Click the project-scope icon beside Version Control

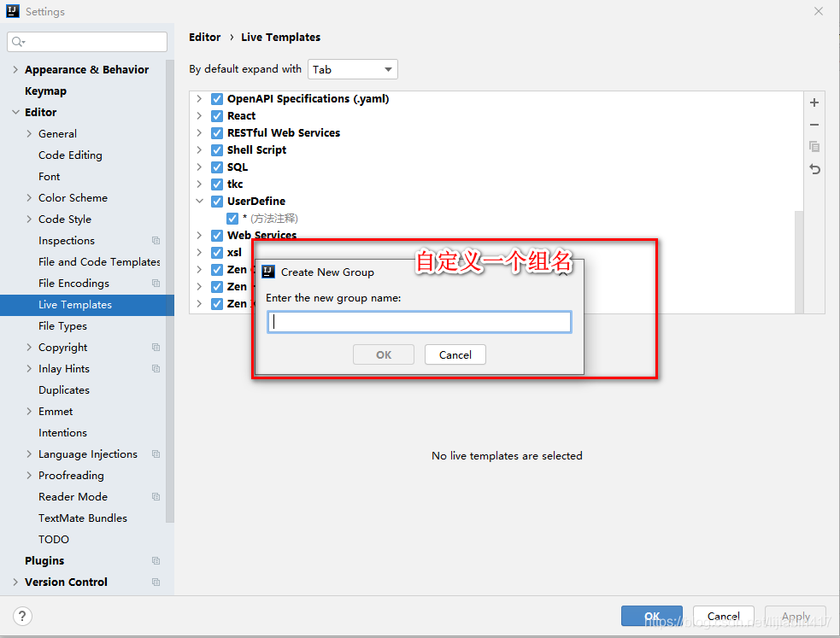pos(156,582)
